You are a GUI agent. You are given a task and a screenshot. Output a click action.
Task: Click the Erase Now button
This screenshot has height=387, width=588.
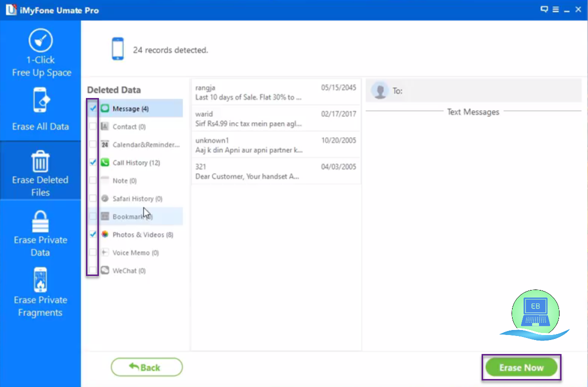coord(521,367)
